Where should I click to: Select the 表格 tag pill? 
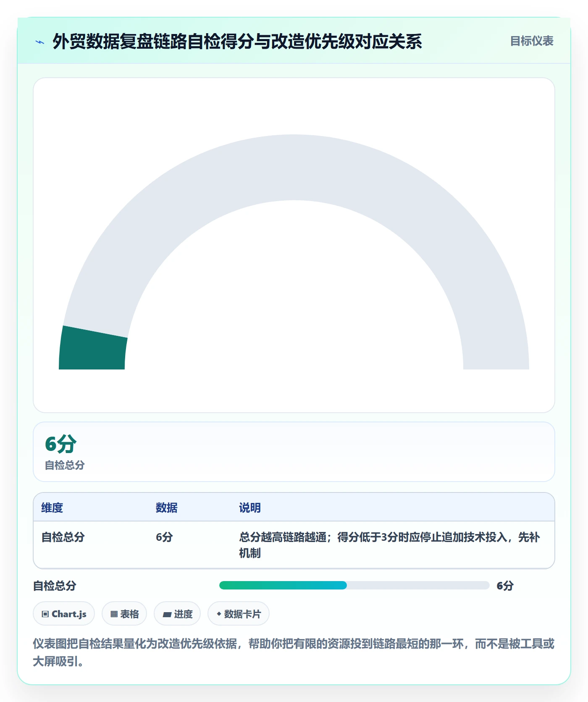[124, 614]
